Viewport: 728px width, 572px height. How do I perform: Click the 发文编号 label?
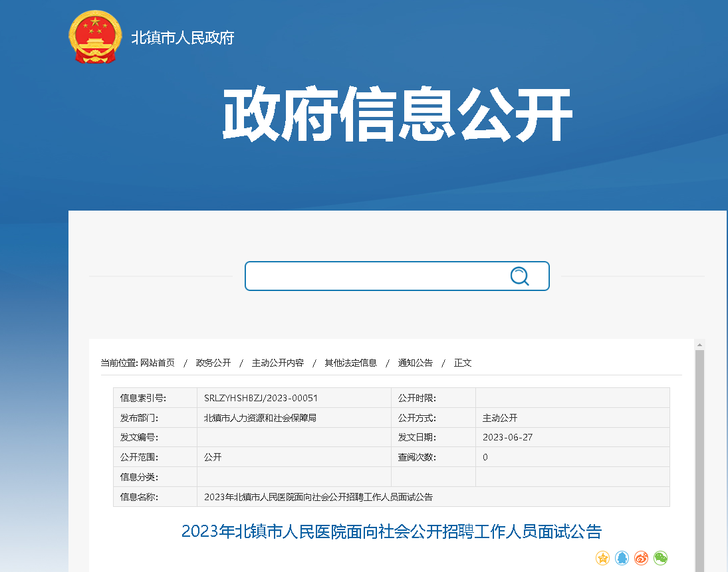click(139, 437)
